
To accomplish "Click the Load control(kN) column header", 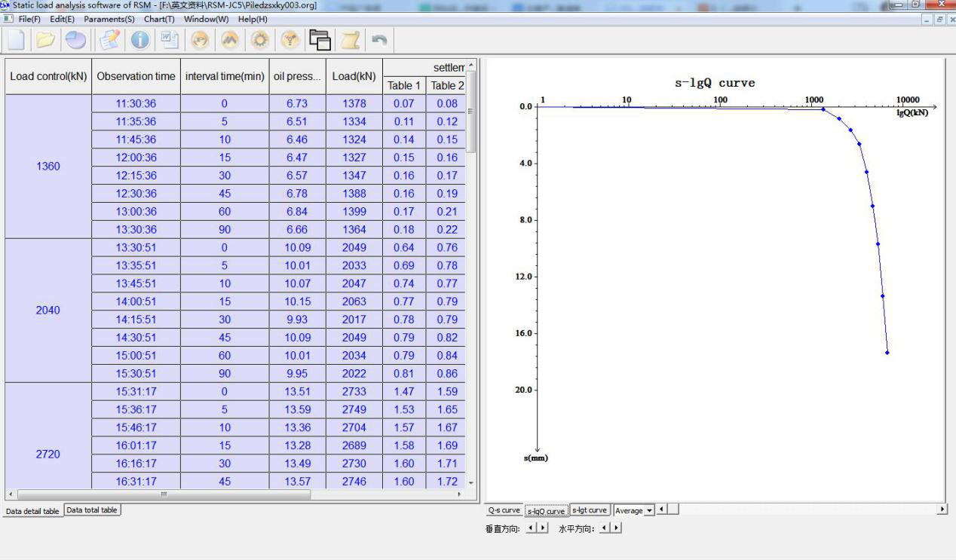I will (x=48, y=76).
